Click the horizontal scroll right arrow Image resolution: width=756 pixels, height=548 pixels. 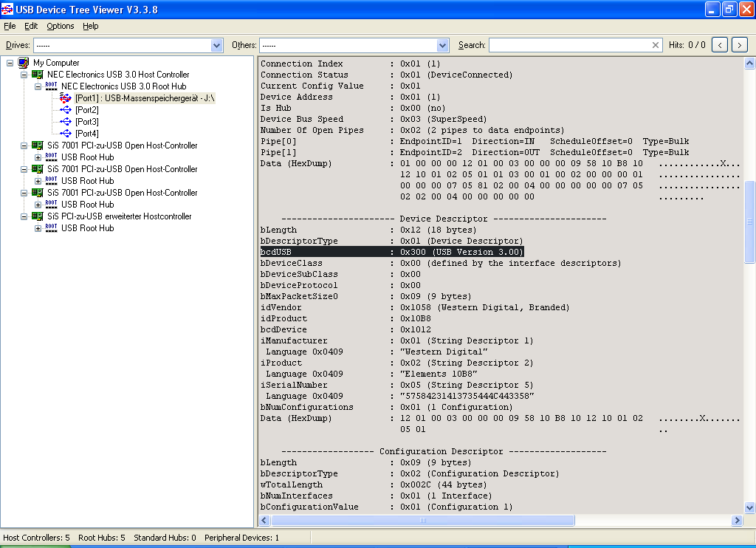click(736, 520)
